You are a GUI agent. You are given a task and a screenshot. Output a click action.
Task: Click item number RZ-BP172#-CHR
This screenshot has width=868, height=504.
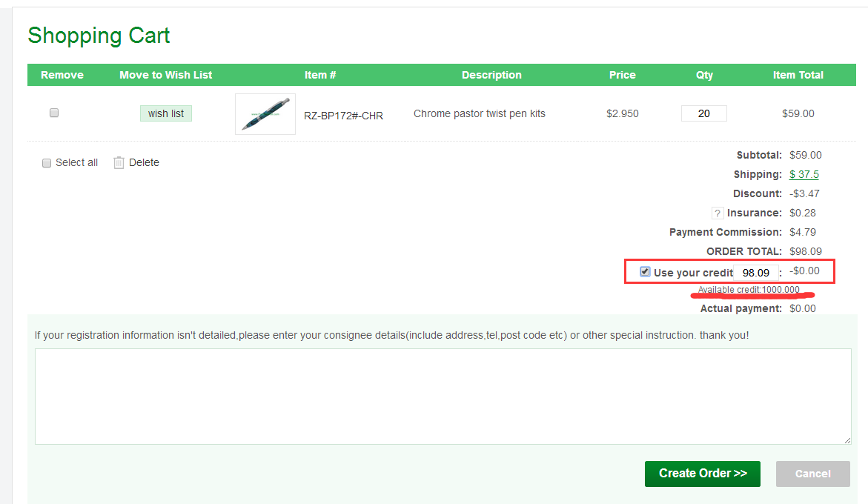tap(343, 115)
